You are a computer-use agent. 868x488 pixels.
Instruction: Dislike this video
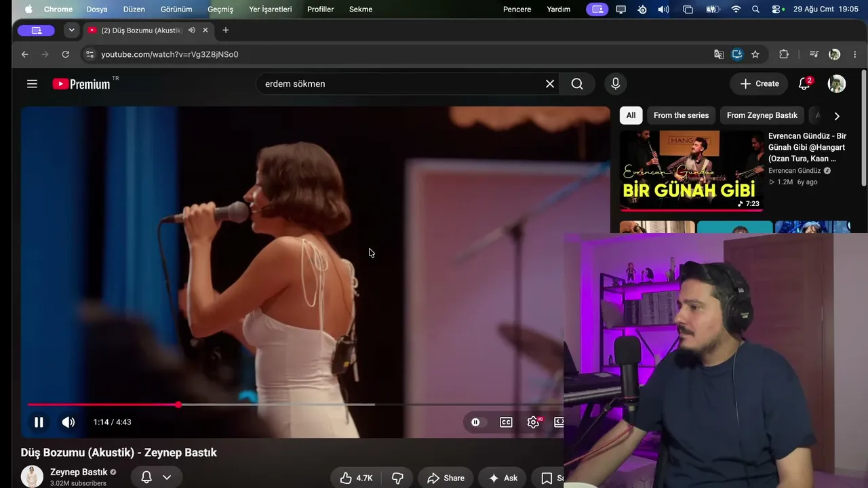[397, 478]
